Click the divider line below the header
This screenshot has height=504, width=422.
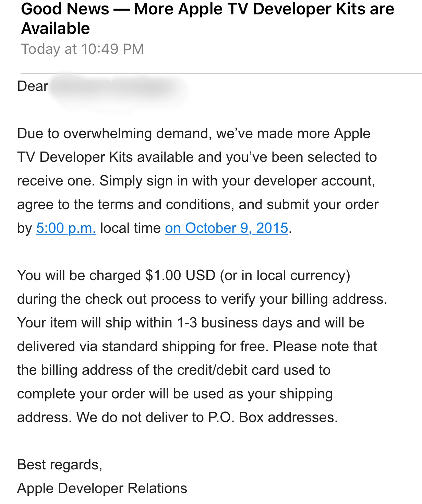click(221, 73)
